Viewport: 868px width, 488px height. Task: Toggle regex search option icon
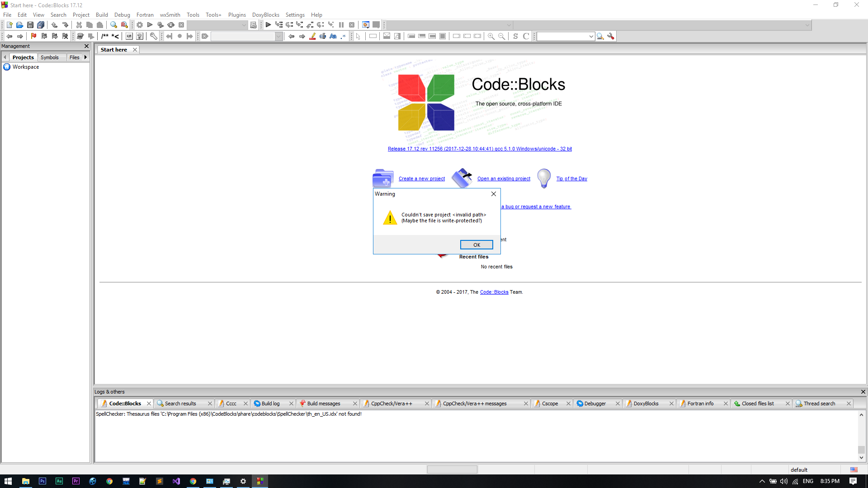(x=344, y=36)
